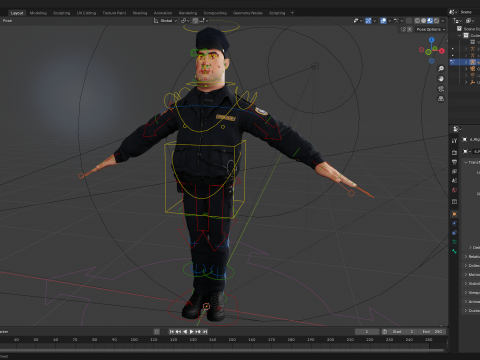Open the View Layer properties tab
The width and height of the screenshot is (480, 360).
click(x=454, y=171)
